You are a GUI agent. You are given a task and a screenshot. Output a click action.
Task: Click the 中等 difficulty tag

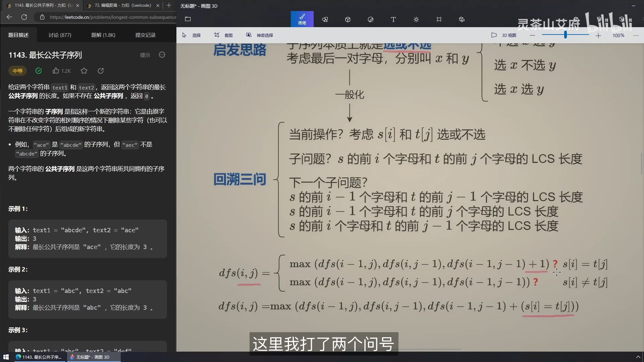point(17,71)
